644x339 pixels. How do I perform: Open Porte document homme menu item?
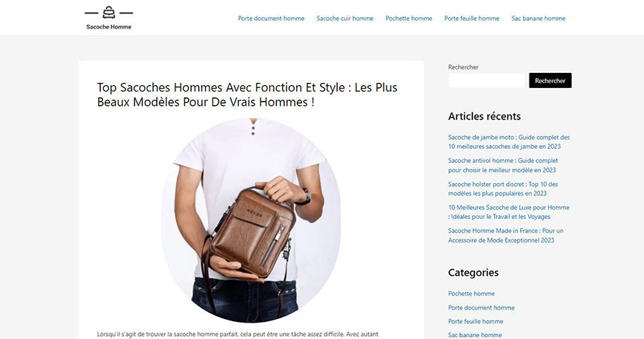coord(271,19)
